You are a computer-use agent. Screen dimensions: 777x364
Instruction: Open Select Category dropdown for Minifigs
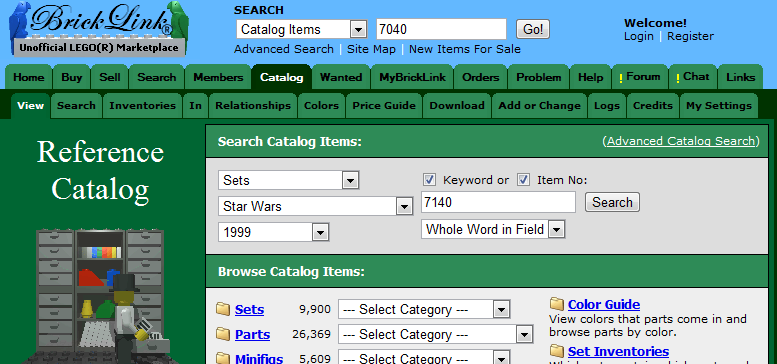click(x=424, y=358)
